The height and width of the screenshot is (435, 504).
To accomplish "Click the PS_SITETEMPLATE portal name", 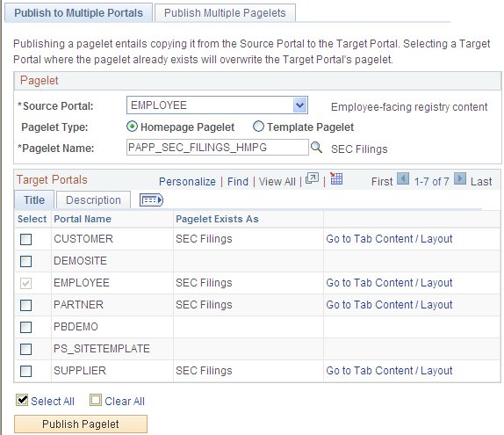I will click(x=102, y=349).
